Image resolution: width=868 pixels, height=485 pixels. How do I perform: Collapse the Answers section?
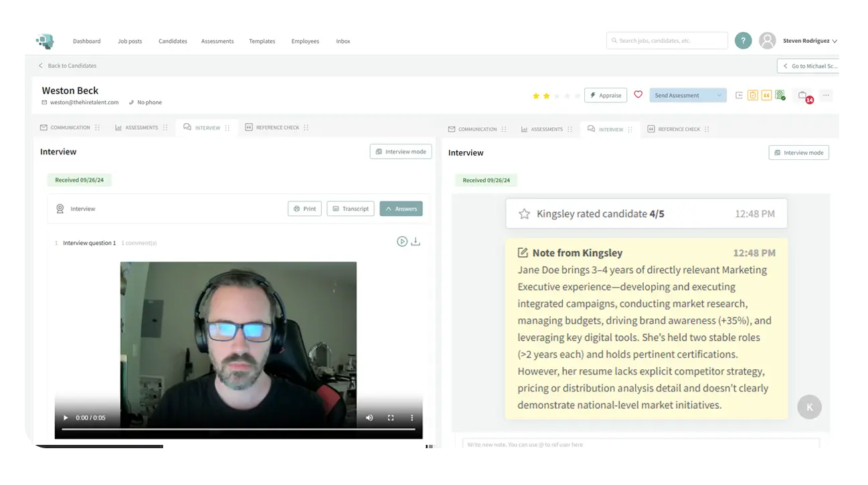coord(401,209)
